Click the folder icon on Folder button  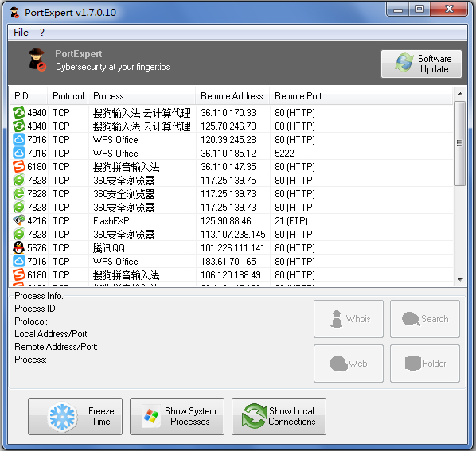[413, 363]
